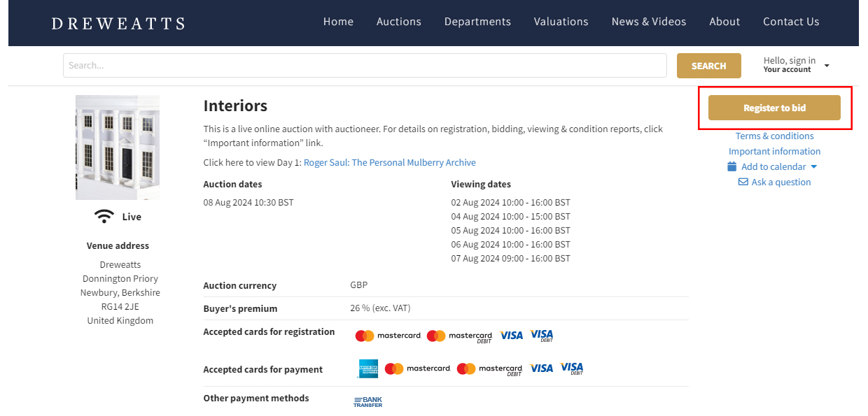The width and height of the screenshot is (868, 416).
Task: Click the American Express card icon
Action: (367, 368)
